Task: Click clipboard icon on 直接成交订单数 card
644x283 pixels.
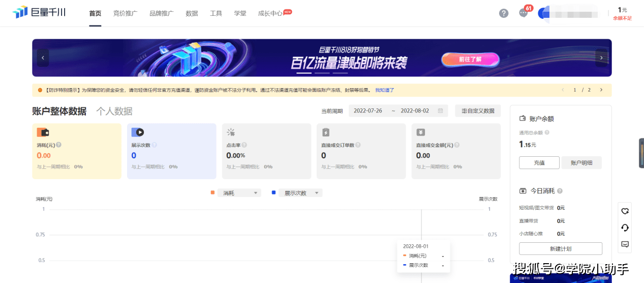Action: pyautogui.click(x=326, y=132)
